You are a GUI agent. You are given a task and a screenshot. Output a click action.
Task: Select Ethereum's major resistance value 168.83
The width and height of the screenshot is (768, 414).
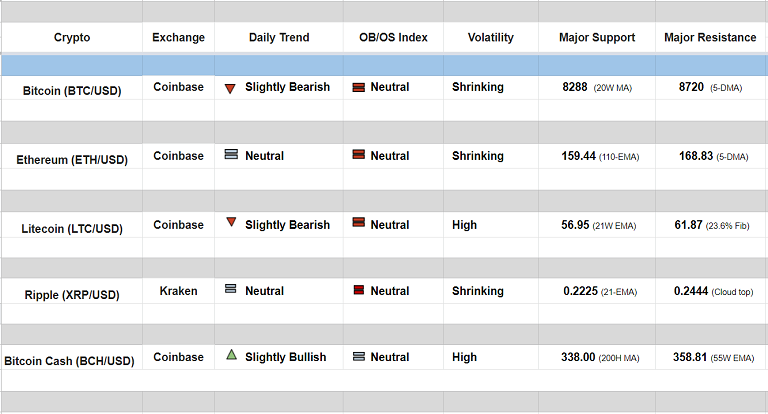click(x=694, y=156)
